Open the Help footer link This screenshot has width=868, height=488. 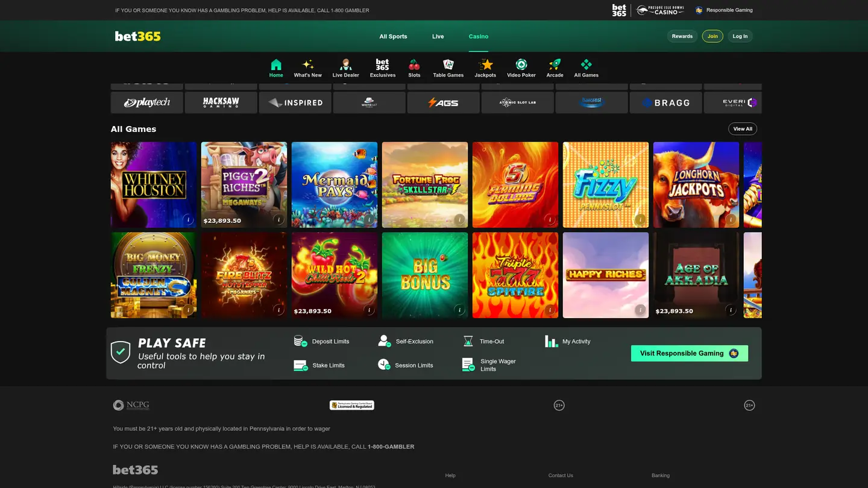point(450,475)
